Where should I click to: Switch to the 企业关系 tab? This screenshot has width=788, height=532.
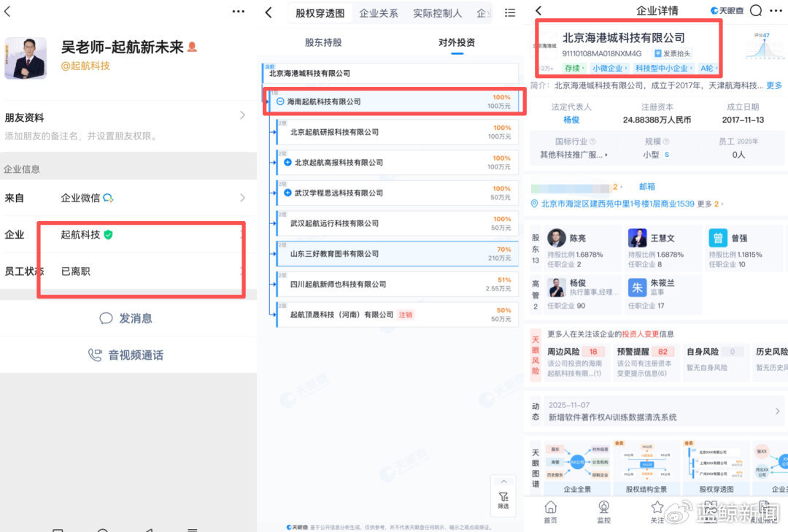pyautogui.click(x=379, y=14)
